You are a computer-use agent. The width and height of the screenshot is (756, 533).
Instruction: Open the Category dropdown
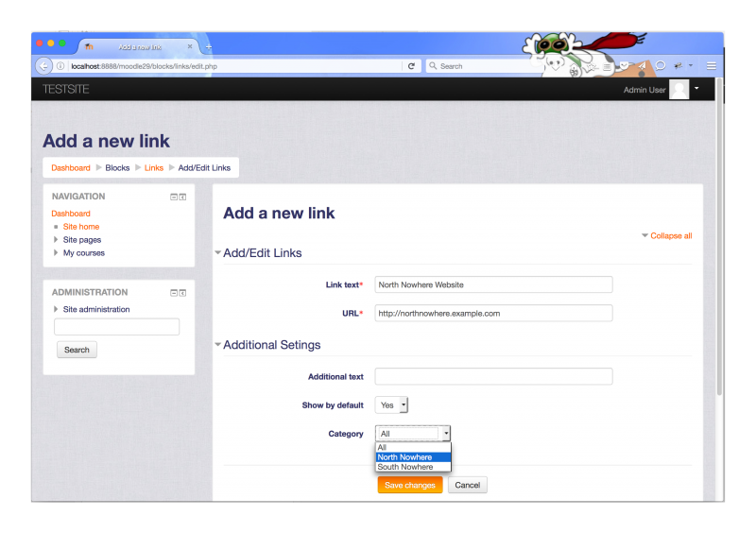[413, 434]
